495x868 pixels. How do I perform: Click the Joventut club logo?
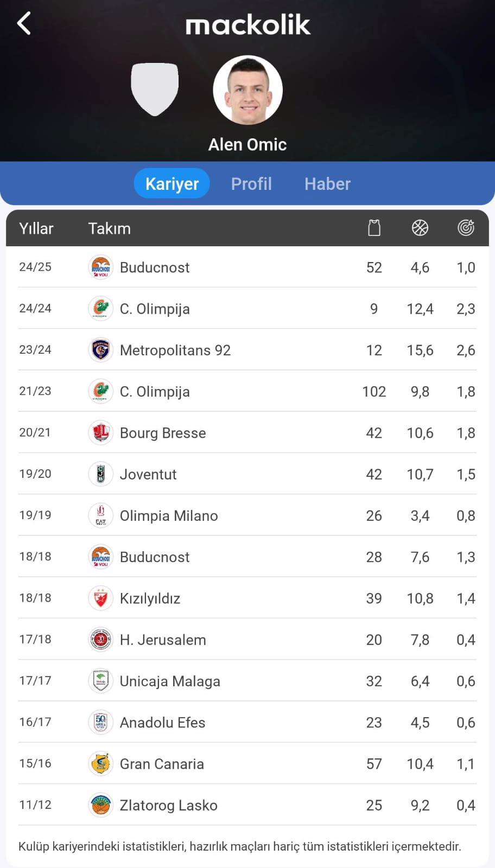tap(101, 474)
